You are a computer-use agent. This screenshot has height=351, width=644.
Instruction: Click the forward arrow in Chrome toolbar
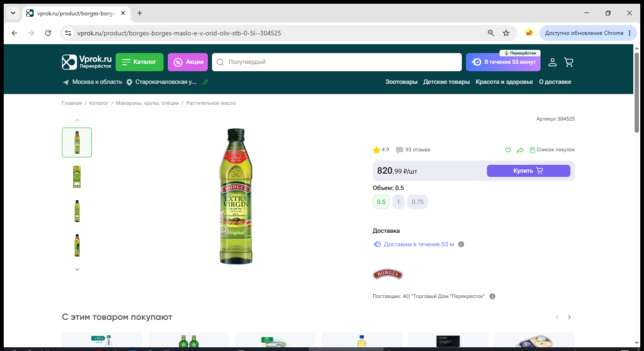(31, 33)
